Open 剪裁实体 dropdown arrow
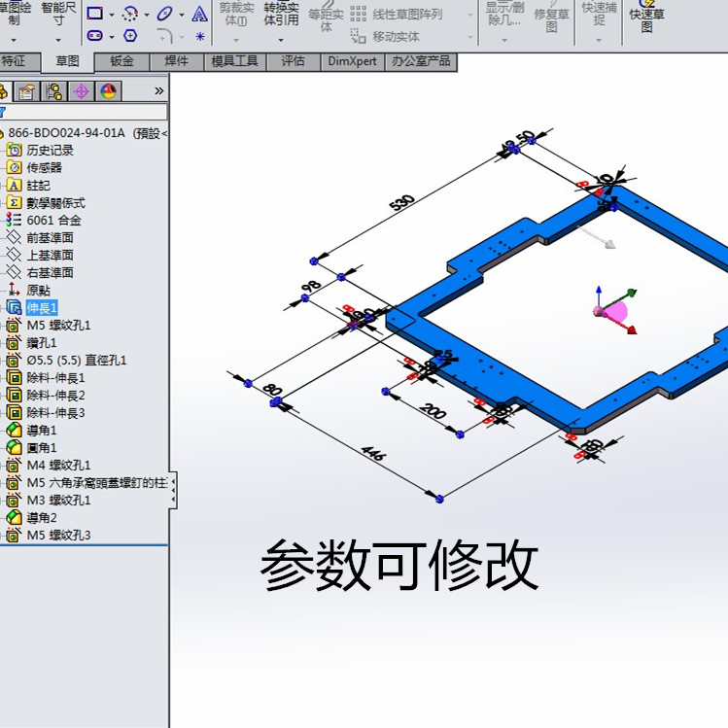Viewport: 728px width, 728px height. 236,41
